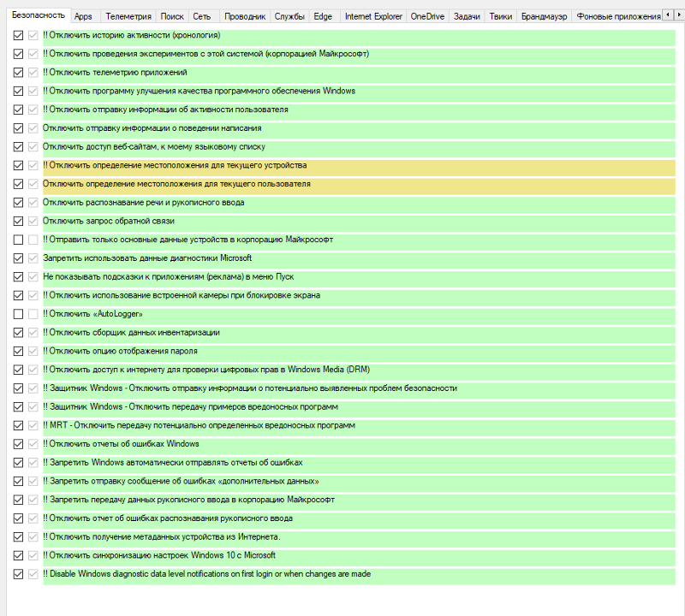Switch to the Службы tab
Viewport: 685px width, 616px height.
289,16
